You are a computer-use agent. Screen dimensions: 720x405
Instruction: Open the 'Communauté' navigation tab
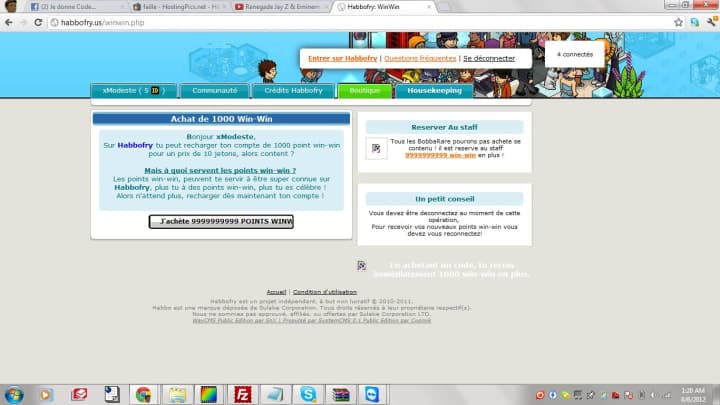(215, 91)
